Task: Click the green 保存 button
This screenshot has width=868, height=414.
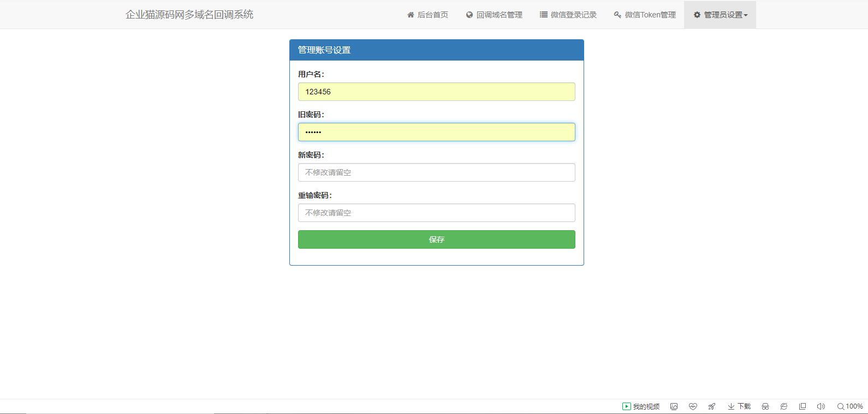Action: click(x=436, y=239)
